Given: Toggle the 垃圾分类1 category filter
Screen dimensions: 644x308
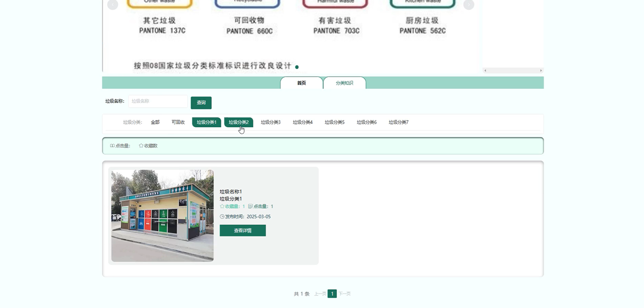Looking at the screenshot, I should pos(206,122).
